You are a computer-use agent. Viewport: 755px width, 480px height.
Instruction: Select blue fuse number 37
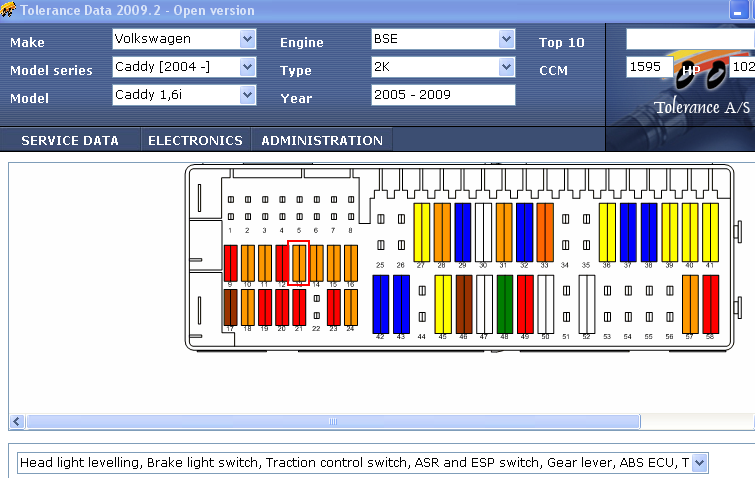pos(628,233)
